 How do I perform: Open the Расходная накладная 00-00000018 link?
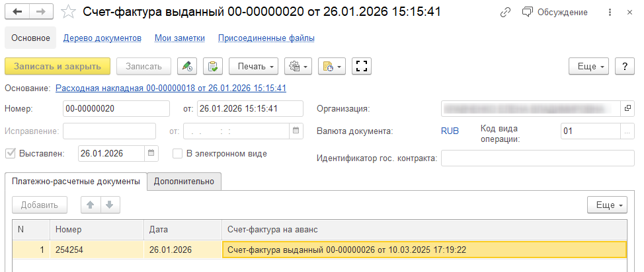(171, 87)
